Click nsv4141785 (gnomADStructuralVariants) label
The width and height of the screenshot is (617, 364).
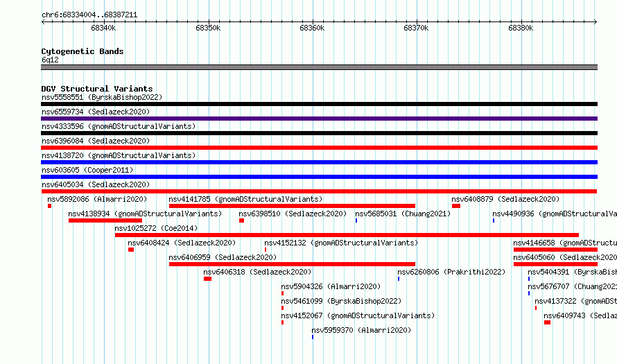245,199
